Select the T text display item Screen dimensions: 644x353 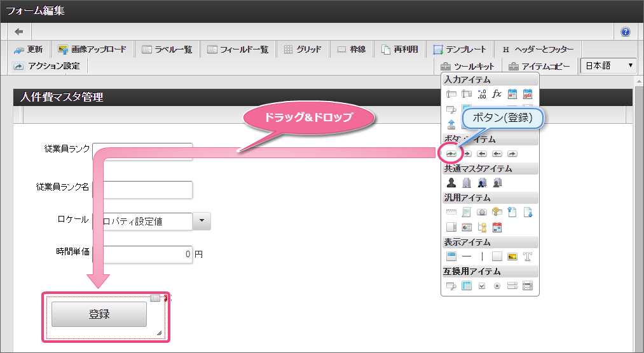coord(528,256)
